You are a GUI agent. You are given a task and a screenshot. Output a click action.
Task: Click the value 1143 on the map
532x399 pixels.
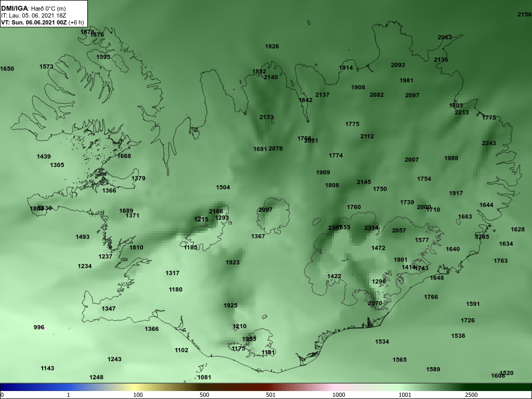click(x=47, y=368)
